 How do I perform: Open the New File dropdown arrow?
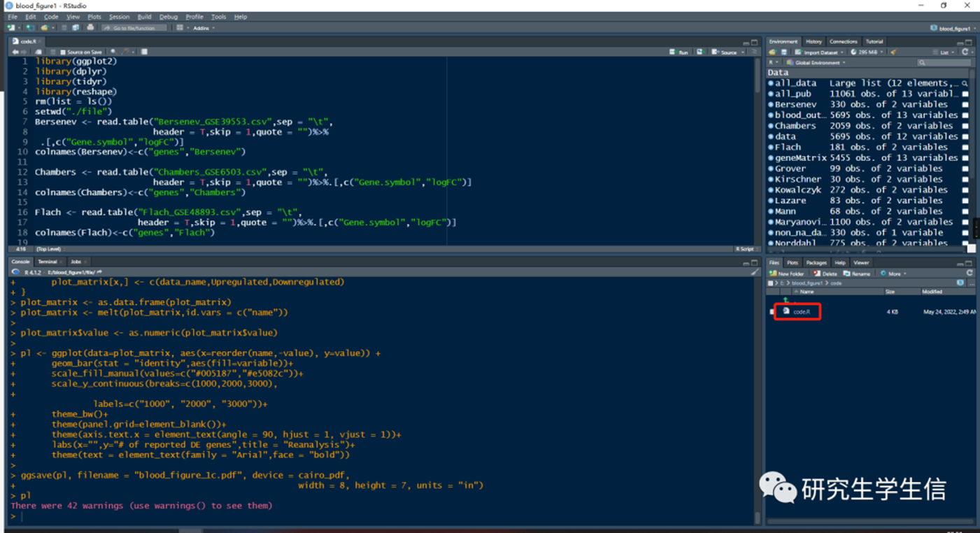pyautogui.click(x=19, y=28)
